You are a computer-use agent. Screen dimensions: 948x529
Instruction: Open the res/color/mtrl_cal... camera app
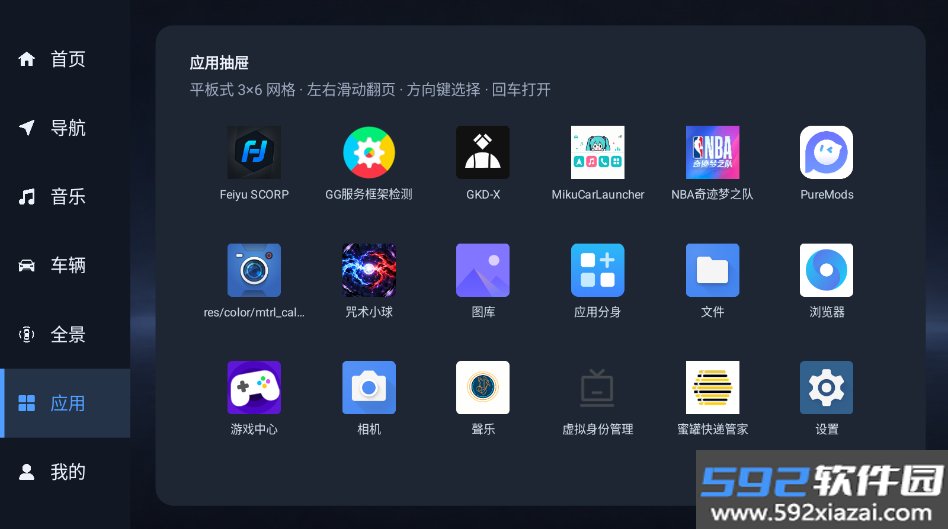[254, 270]
